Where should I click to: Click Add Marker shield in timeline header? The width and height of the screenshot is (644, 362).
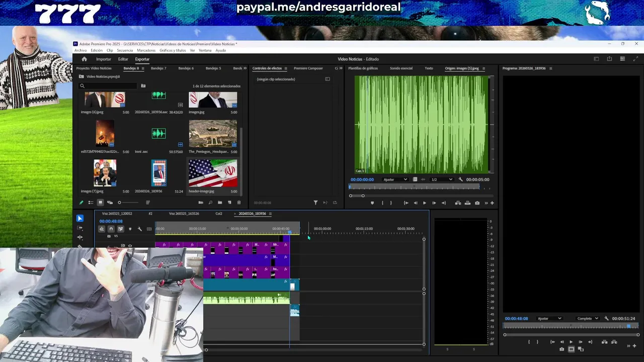130,229
